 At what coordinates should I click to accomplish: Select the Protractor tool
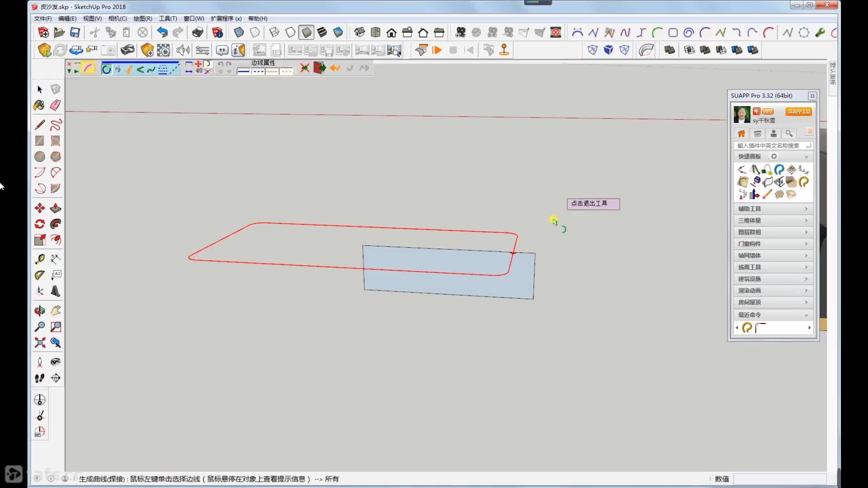click(40, 275)
